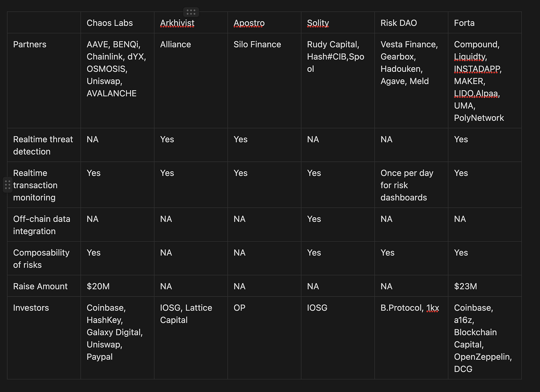Click the column drag handle above Arkhivist
The width and height of the screenshot is (540, 392).
tap(191, 12)
